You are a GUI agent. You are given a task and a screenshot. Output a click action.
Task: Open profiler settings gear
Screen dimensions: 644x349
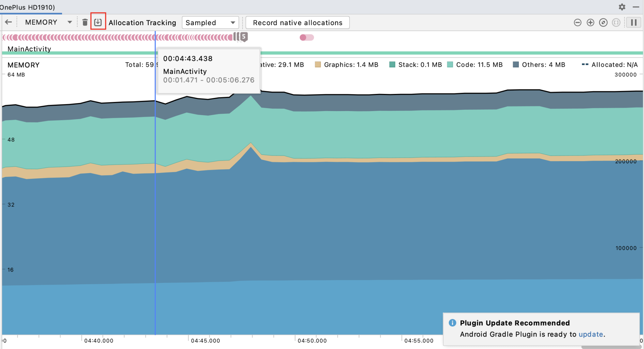tap(622, 7)
